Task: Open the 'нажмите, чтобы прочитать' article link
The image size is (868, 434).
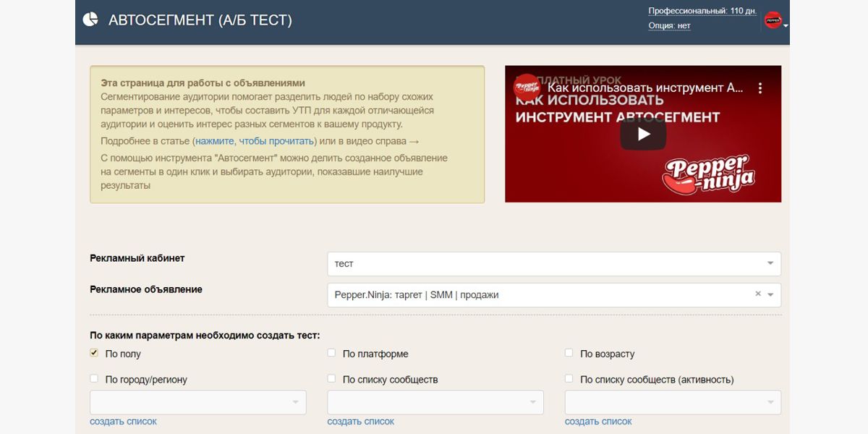Action: 255,141
